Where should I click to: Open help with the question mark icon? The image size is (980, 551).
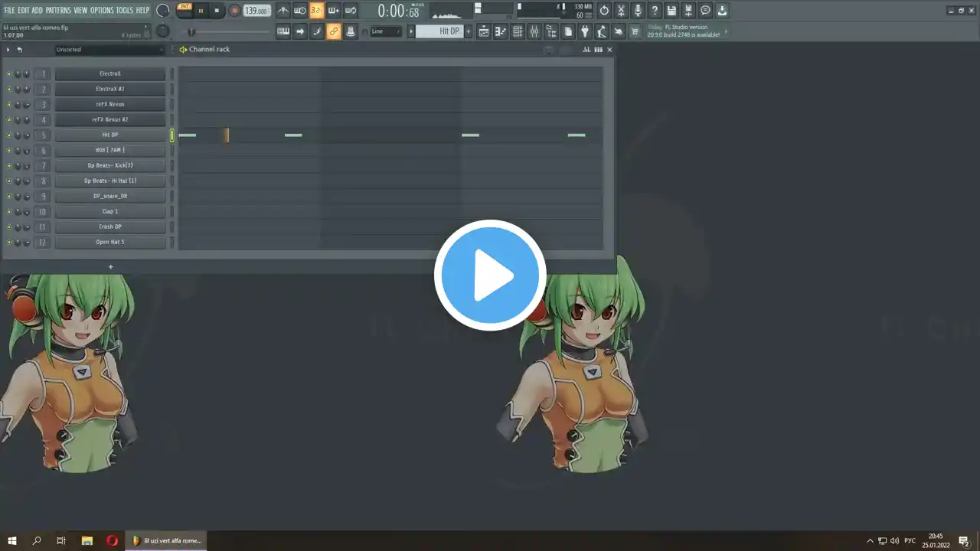(x=655, y=11)
